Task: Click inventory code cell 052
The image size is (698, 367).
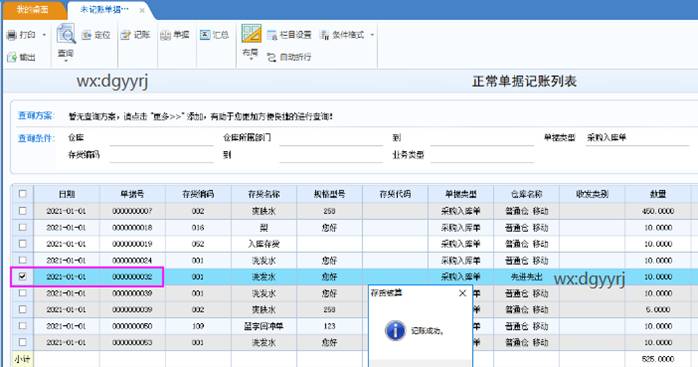Action: point(198,244)
